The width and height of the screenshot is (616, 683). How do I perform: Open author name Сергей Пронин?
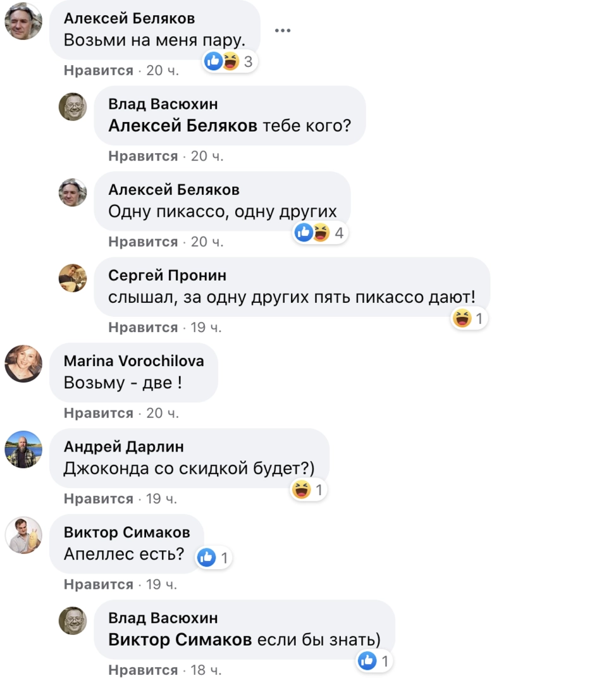167,275
